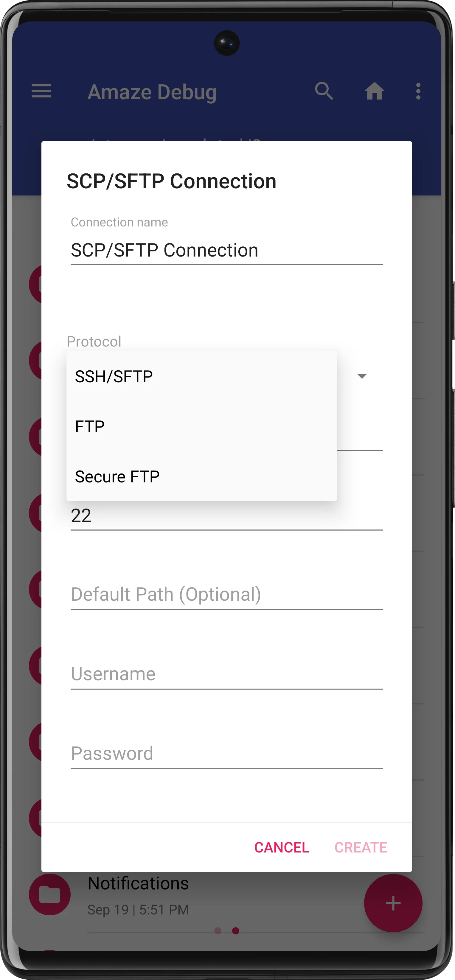This screenshot has width=455, height=980.
Task: Go to home folder icon
Action: click(x=374, y=91)
